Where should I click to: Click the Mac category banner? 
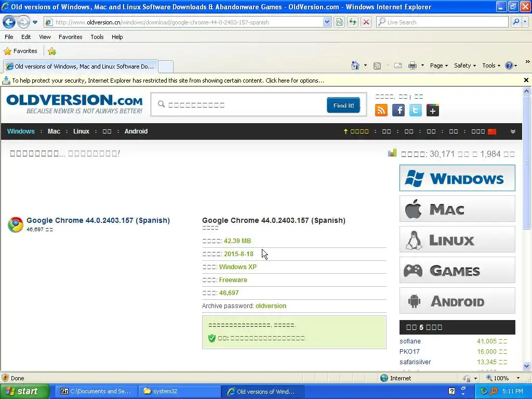[x=457, y=209]
